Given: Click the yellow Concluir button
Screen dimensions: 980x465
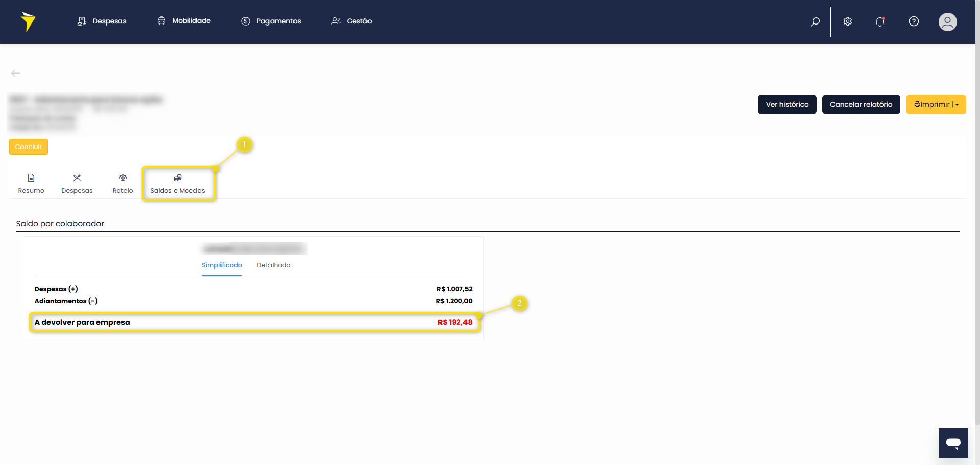Looking at the screenshot, I should (x=29, y=147).
